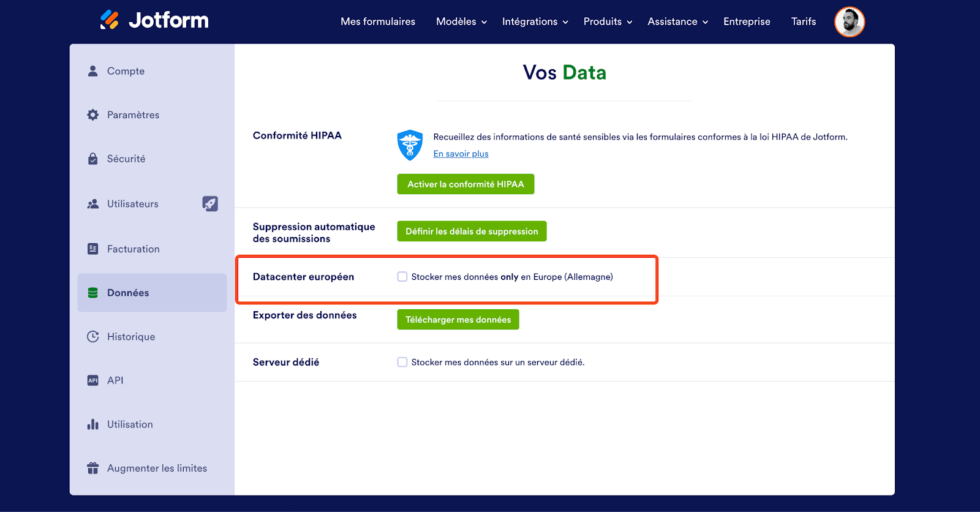The image size is (980, 512).
Task: Go to the Utilisation sidebar section
Action: click(x=152, y=424)
